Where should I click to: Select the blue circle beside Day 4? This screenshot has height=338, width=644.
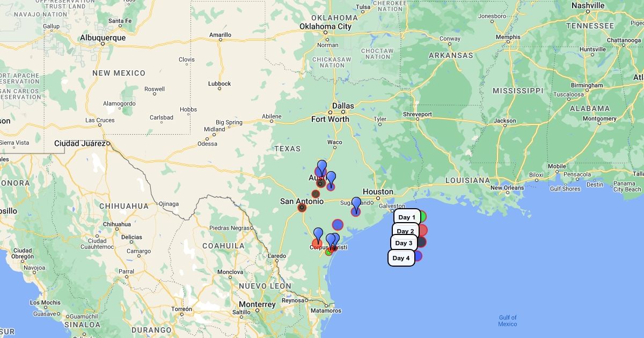point(418,256)
